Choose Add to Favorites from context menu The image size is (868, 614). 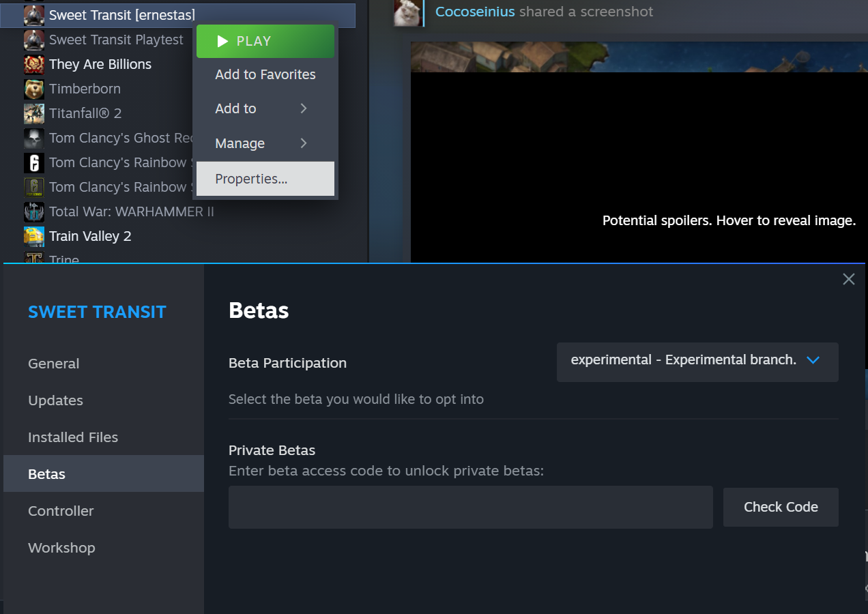click(x=265, y=74)
